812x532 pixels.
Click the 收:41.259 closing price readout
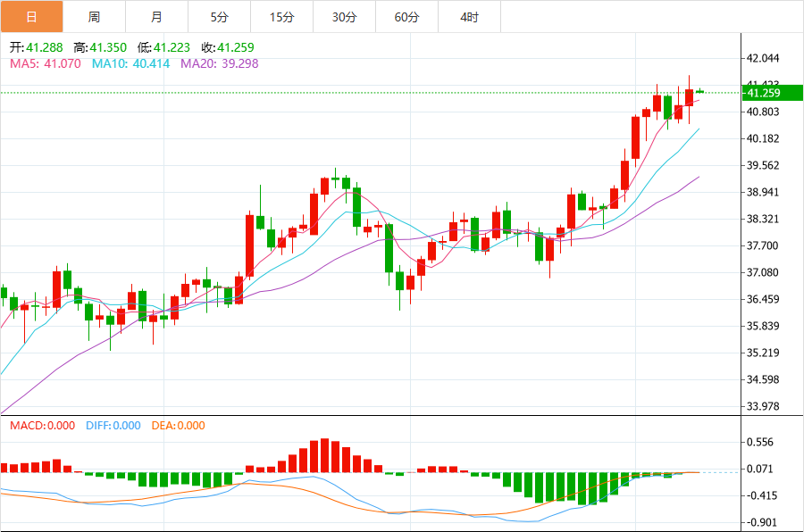[x=228, y=47]
